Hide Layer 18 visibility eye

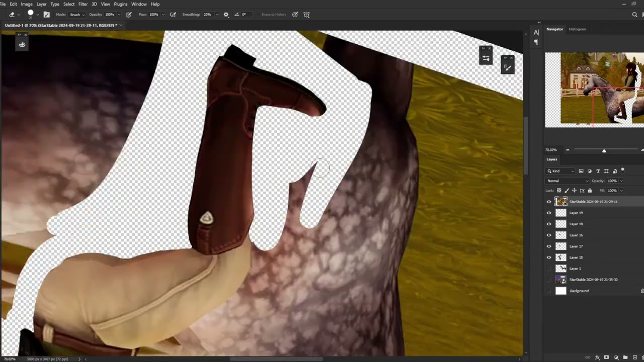click(549, 224)
